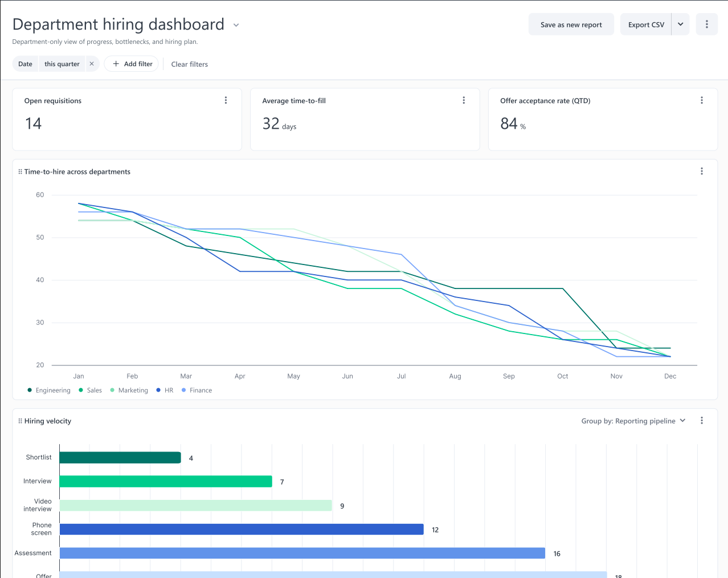Toggle Finance series in chart legend
Screen dimensions: 728x578
(197, 390)
